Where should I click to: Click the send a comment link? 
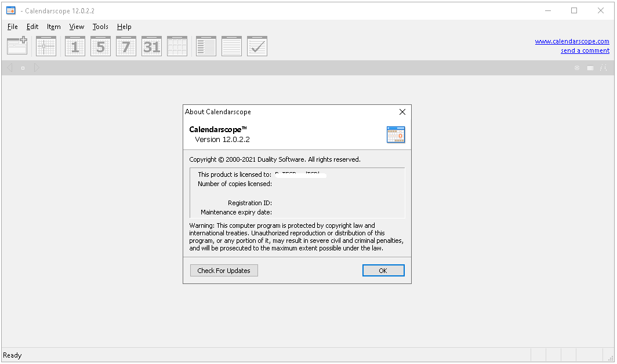tap(585, 51)
